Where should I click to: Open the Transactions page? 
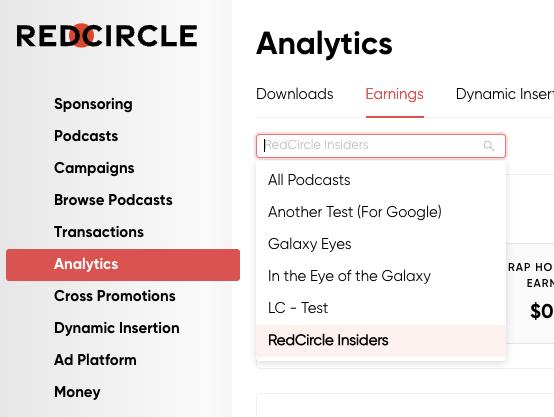click(x=99, y=232)
